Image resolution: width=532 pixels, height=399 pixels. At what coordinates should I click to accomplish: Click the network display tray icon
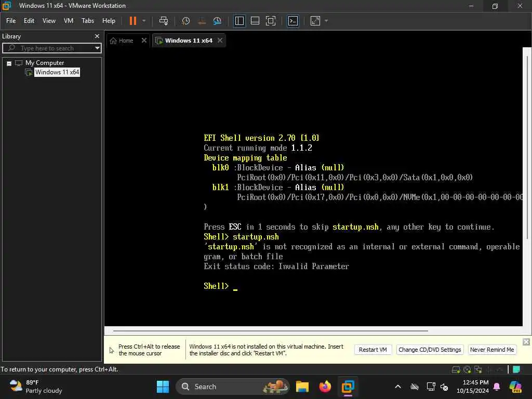431,387
